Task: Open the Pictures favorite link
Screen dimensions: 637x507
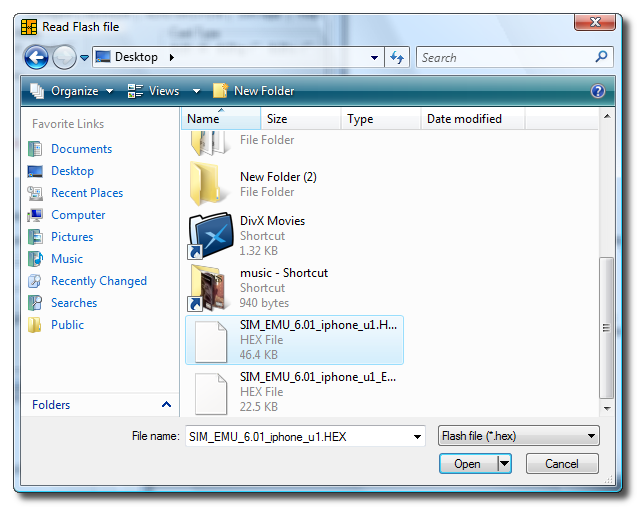Action: 72,236
